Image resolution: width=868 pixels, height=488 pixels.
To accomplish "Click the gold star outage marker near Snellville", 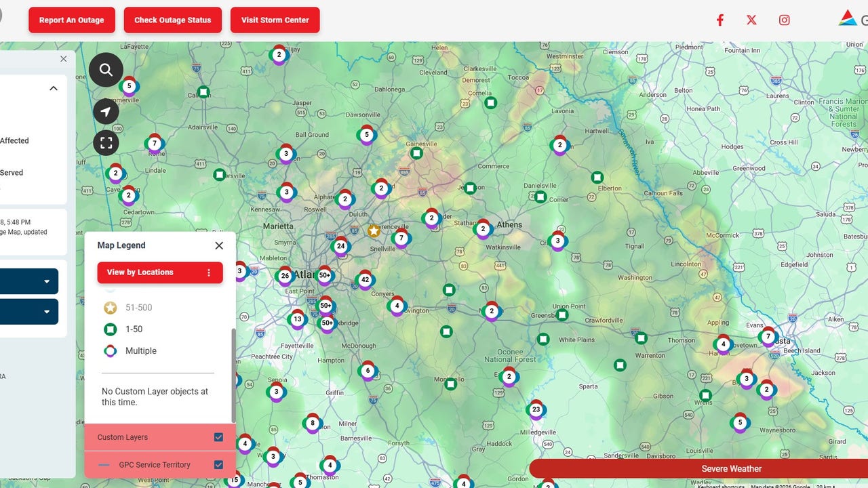I will (x=374, y=231).
